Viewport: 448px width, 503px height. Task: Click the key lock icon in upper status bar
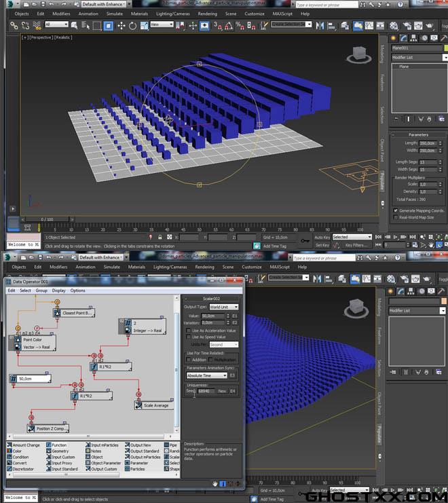coord(160,237)
